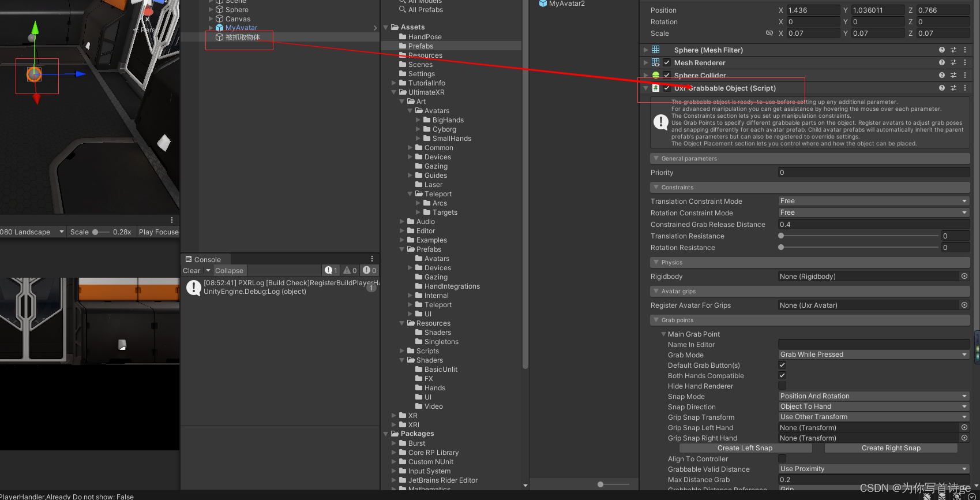Image resolution: width=980 pixels, height=500 pixels.
Task: Open object picker for Rigidbody field
Action: [964, 277]
